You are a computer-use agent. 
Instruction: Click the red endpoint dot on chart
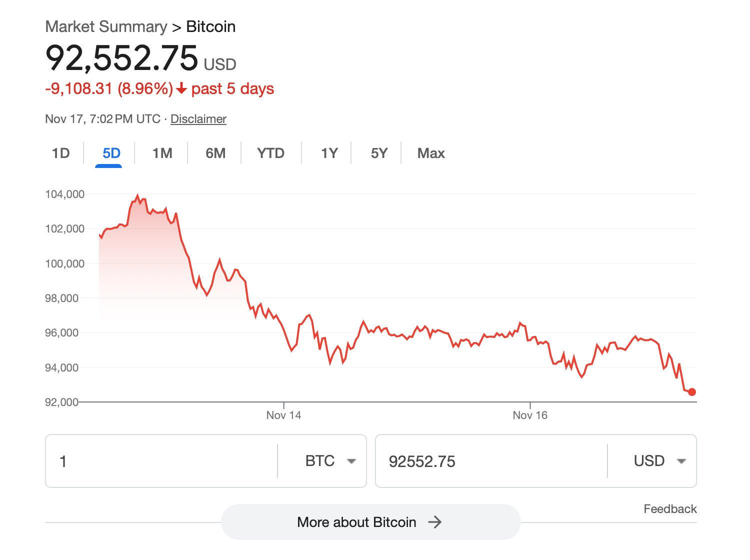(x=692, y=392)
